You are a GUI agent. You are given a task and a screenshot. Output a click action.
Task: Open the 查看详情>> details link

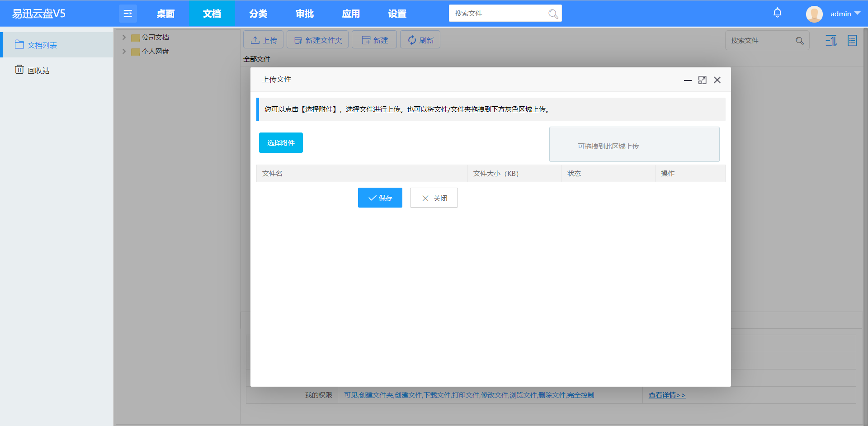(667, 395)
